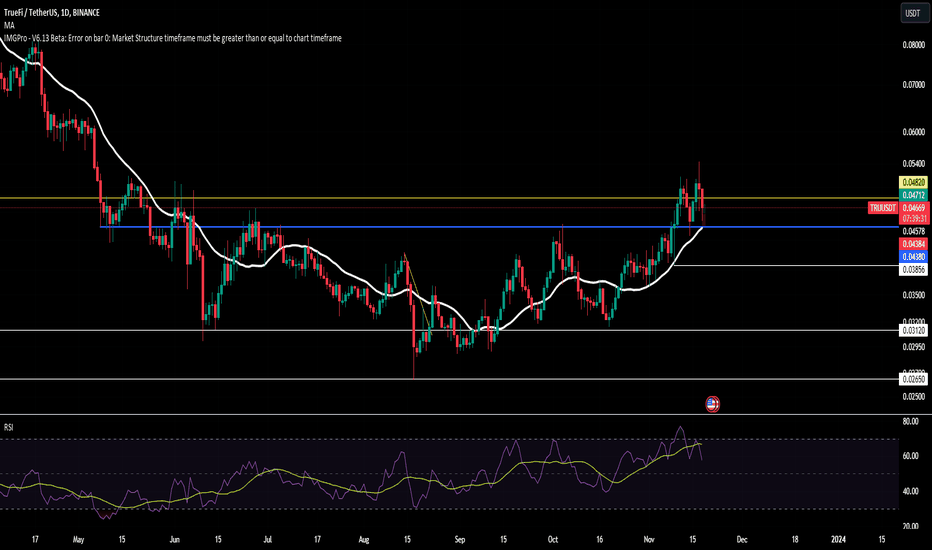The width and height of the screenshot is (932, 550).
Task: Select the 0.03856 horizontal line label
Action: [x=913, y=270]
